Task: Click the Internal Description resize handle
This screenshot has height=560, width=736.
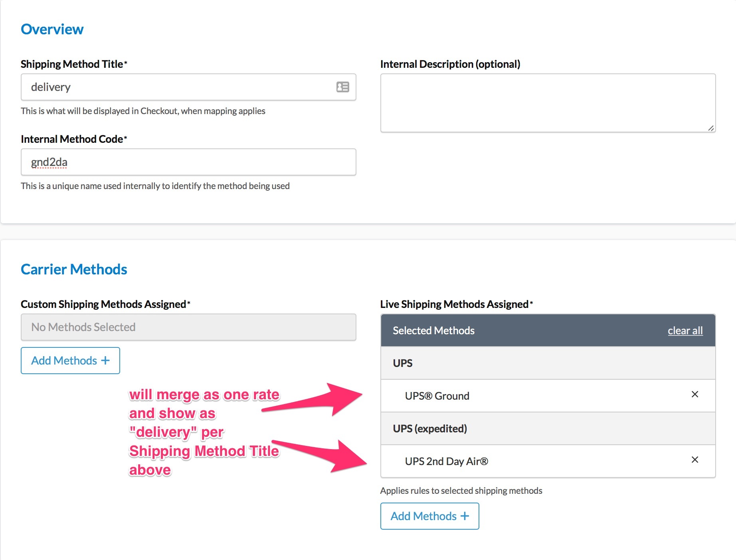Action: point(711,128)
